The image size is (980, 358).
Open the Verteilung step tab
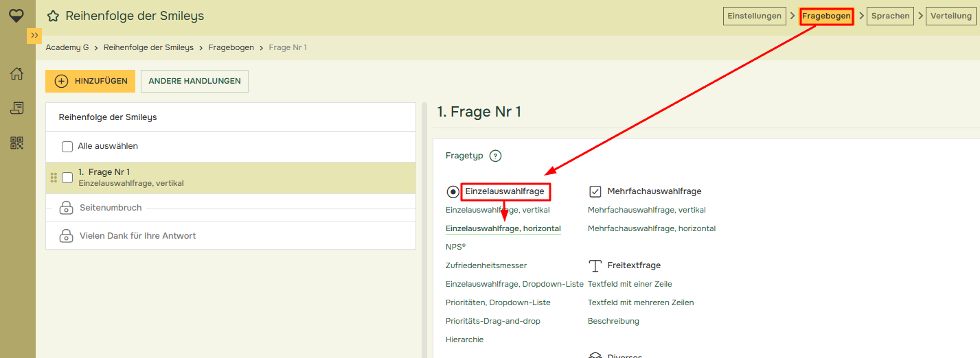[951, 16]
